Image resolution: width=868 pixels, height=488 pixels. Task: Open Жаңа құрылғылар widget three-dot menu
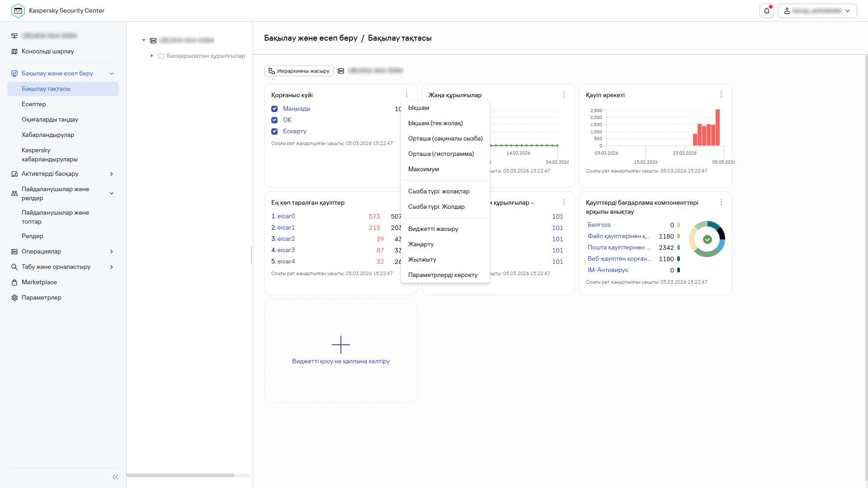pyautogui.click(x=564, y=95)
